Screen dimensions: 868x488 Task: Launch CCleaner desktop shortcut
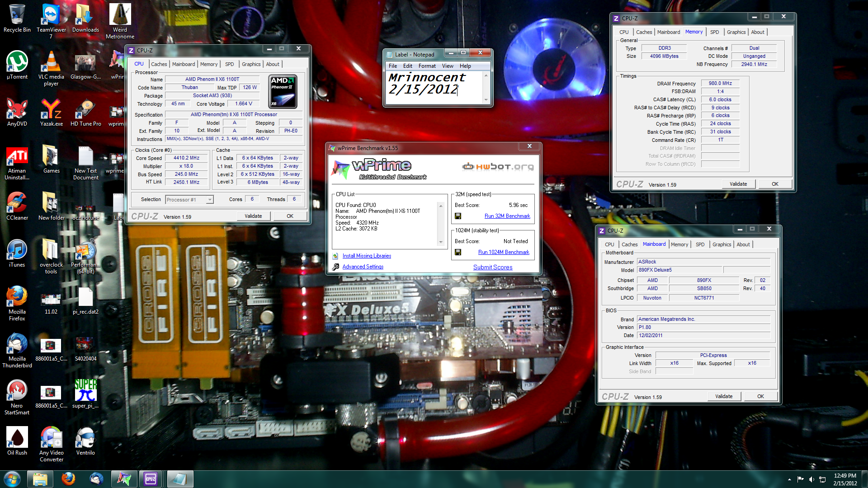17,206
